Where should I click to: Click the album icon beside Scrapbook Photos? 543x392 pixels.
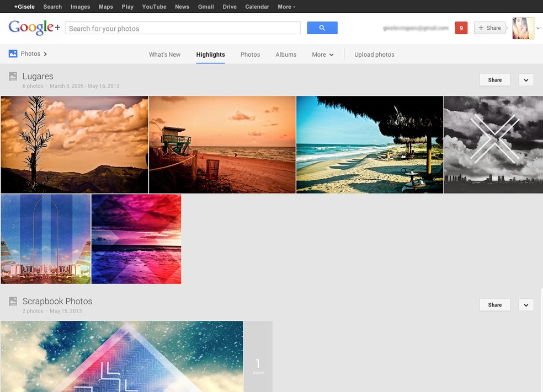click(x=12, y=300)
